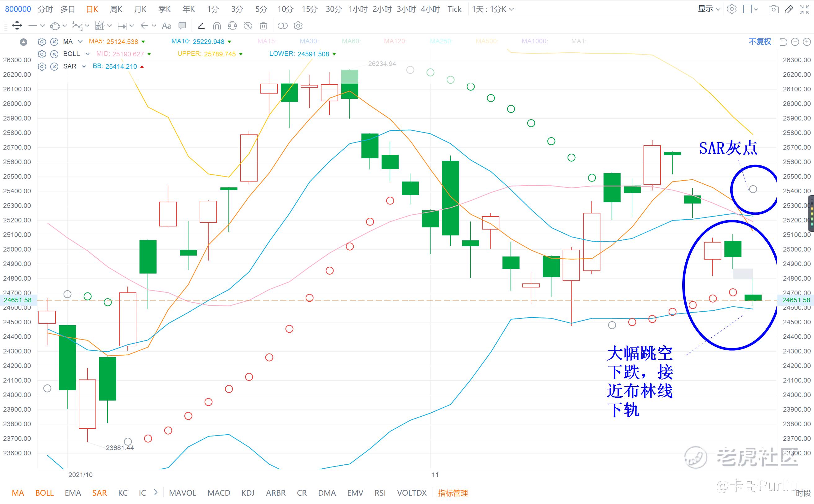Select the move/pan crosshair tool

coord(17,26)
